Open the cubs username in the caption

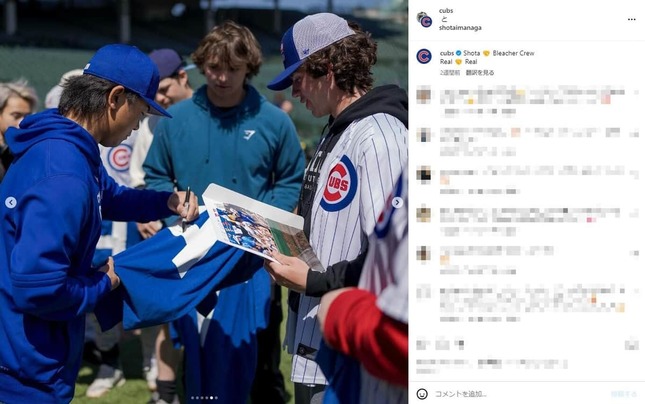[x=447, y=53]
